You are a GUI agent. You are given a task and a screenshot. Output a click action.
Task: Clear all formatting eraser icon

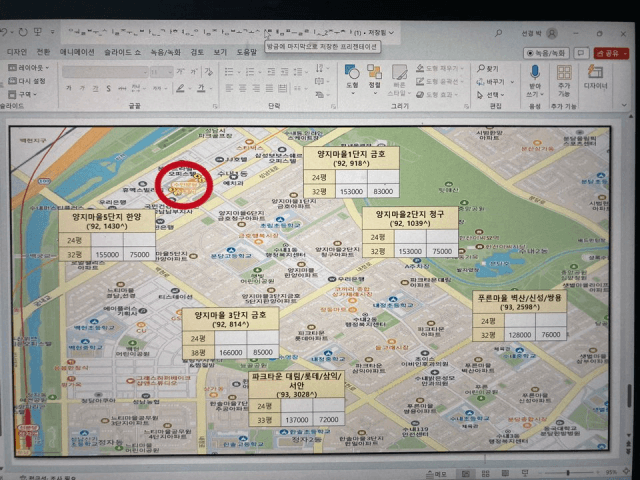tap(209, 72)
